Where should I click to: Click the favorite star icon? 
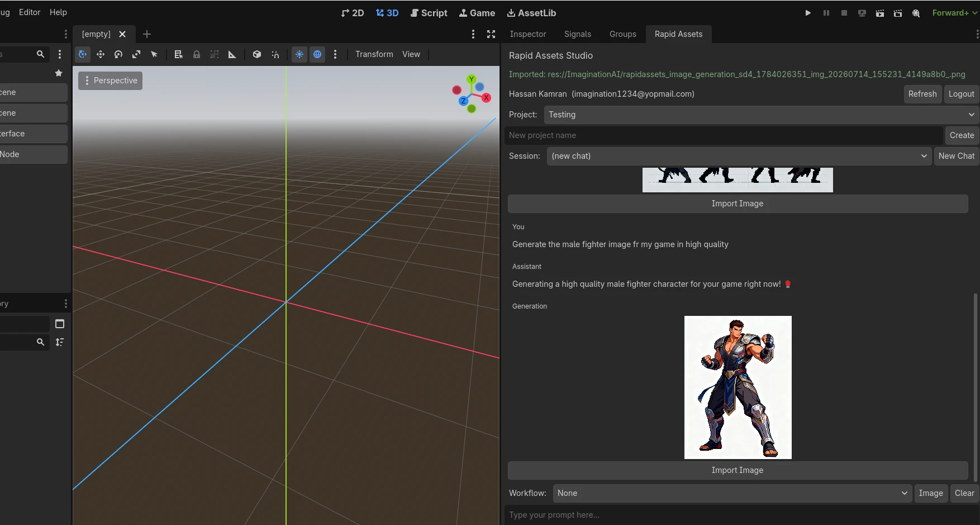point(59,73)
